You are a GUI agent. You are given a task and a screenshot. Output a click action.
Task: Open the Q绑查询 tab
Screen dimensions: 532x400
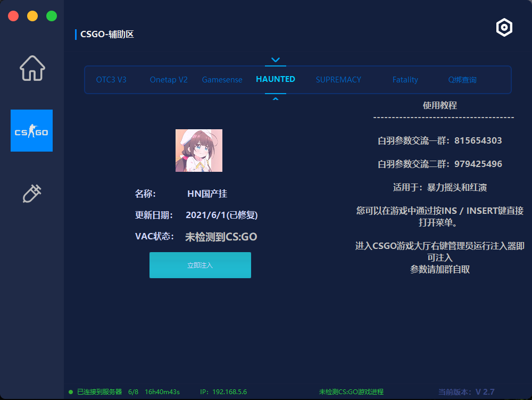pyautogui.click(x=462, y=79)
